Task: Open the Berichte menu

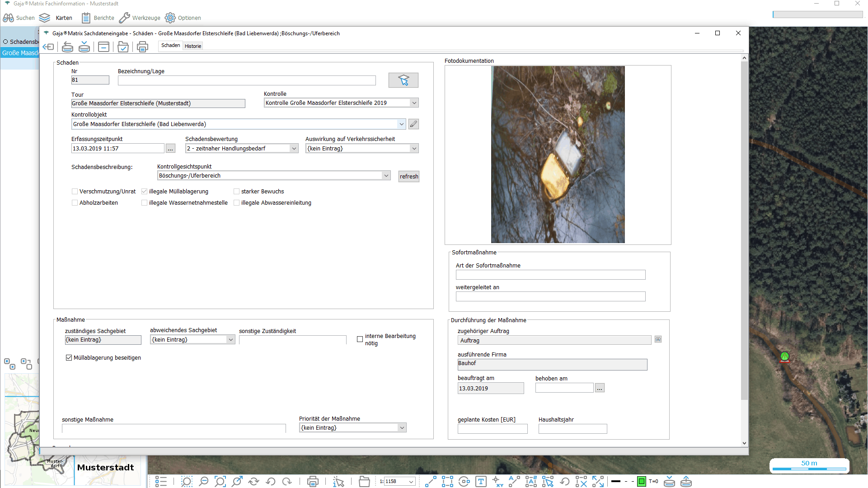Action: point(98,18)
